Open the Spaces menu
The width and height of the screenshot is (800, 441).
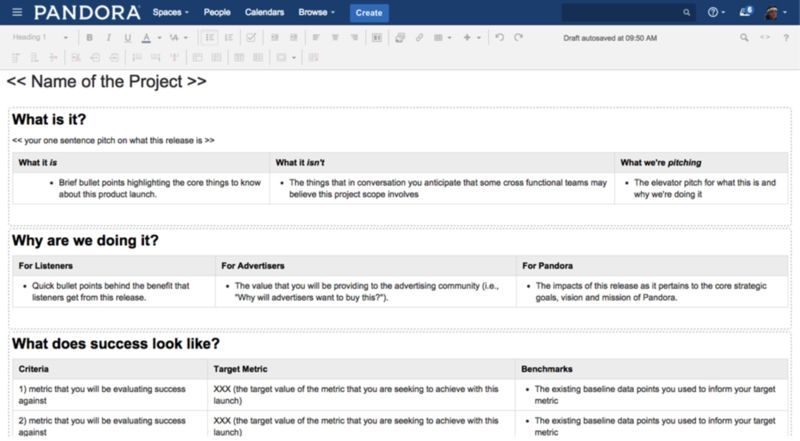coord(170,12)
